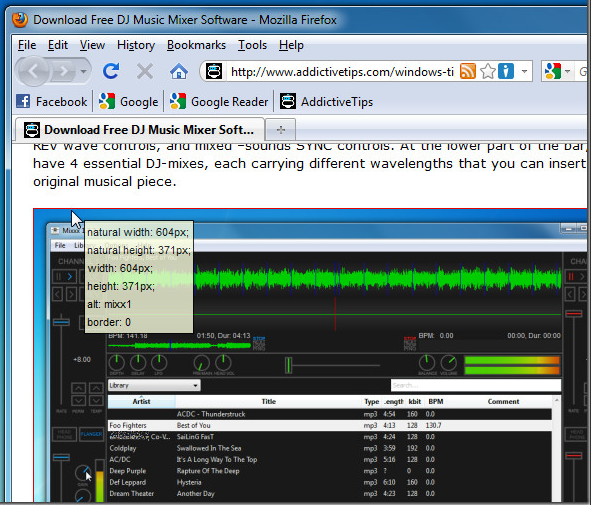Open the Mixxx Library dropdown
Viewport: 592px width, 505px height.
pos(154,385)
